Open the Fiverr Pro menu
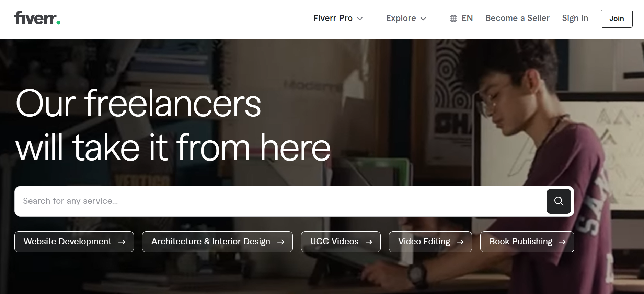The image size is (644, 294). pyautogui.click(x=338, y=18)
